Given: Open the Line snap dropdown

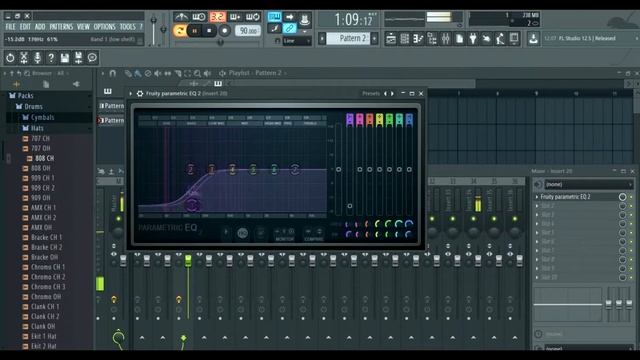Looking at the screenshot, I should (297, 41).
